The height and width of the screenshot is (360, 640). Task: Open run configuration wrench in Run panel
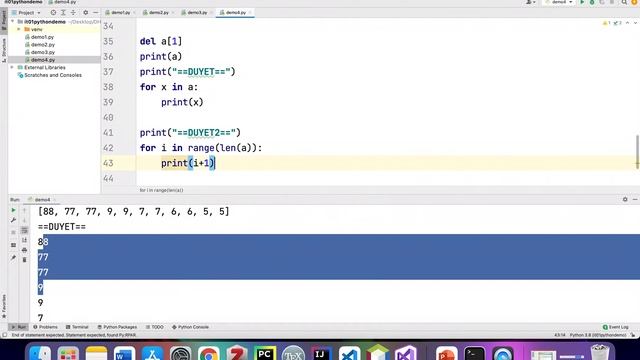coord(13,220)
